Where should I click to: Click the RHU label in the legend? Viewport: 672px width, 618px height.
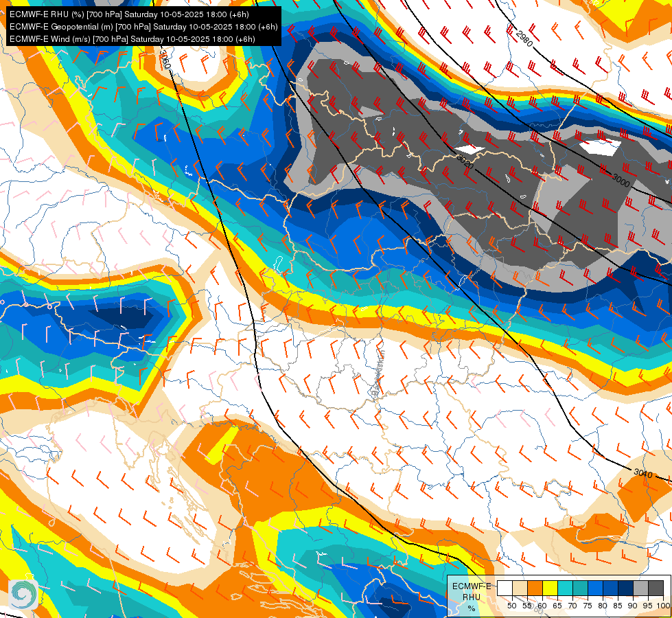tap(472, 597)
